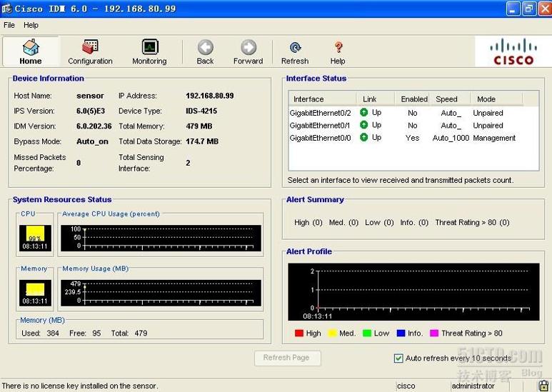Click the GigabitEthernet0/1 link up icon
This screenshot has width=552, height=392.
pos(364,125)
